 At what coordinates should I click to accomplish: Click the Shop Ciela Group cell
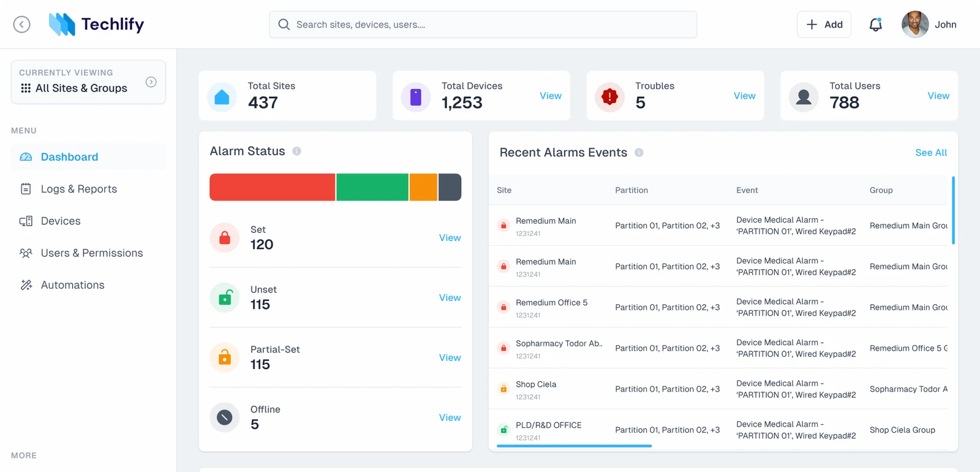(x=902, y=430)
